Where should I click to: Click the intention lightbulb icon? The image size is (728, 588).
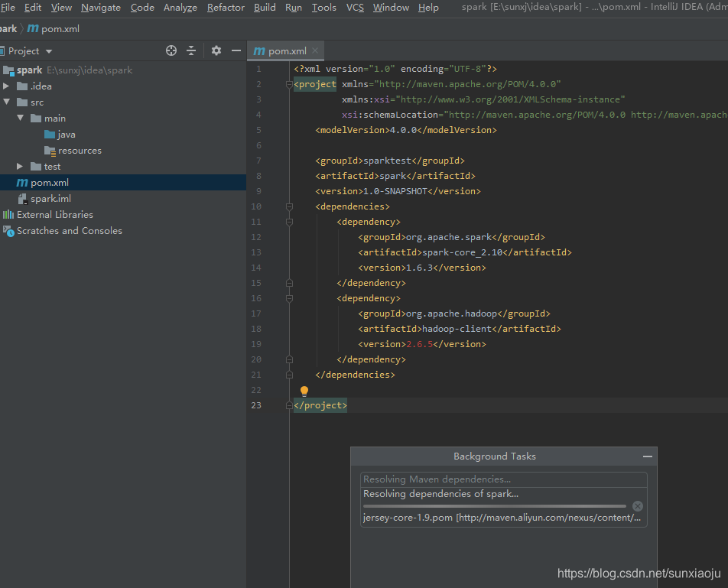click(x=304, y=391)
